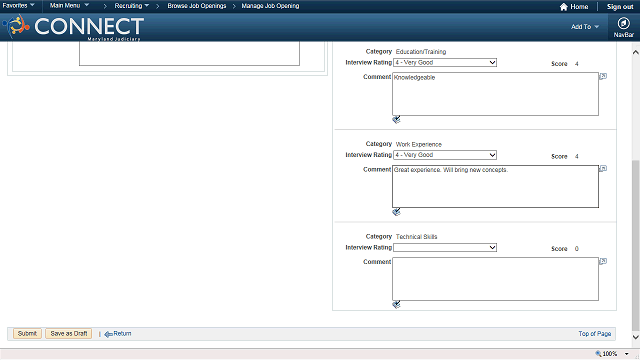Click in the Technical Skills comment field
The image size is (640, 360).
pyautogui.click(x=496, y=279)
